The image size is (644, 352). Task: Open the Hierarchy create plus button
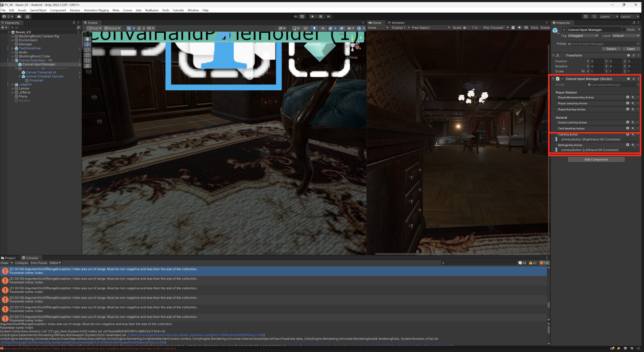click(x=4, y=27)
